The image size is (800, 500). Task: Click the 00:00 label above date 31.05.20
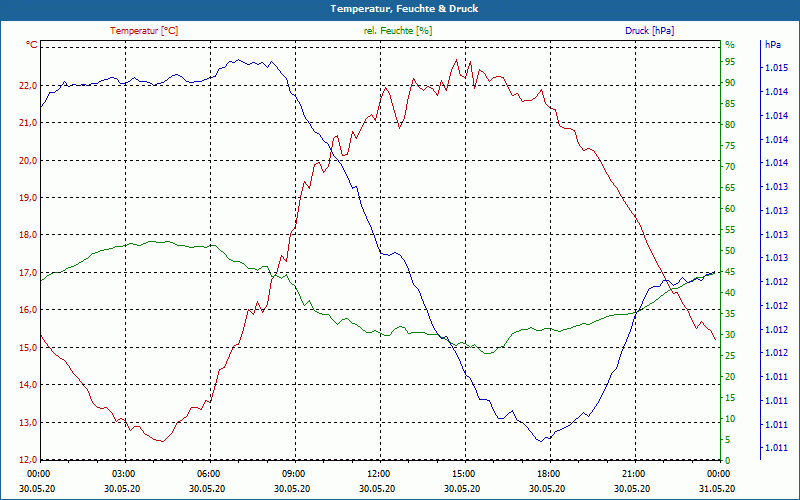point(719,474)
